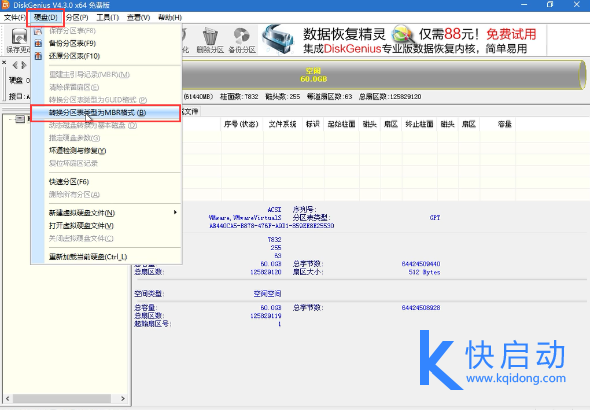Click the 序号(状态) column header
Image resolution: width=590 pixels, height=410 pixels.
click(241, 124)
